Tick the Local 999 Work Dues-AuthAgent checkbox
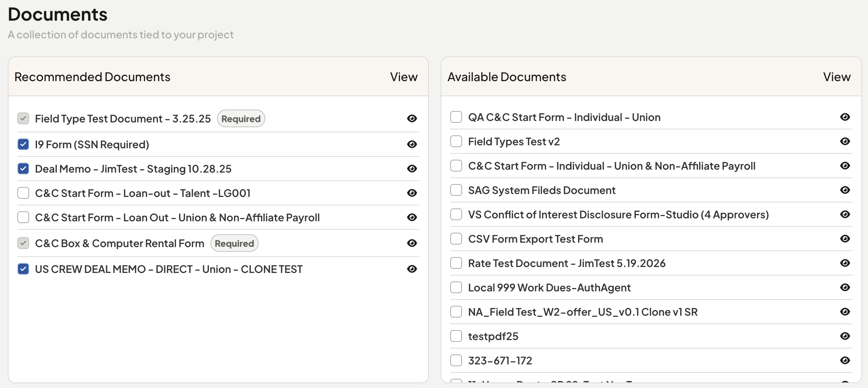This screenshot has width=868, height=388. point(456,287)
